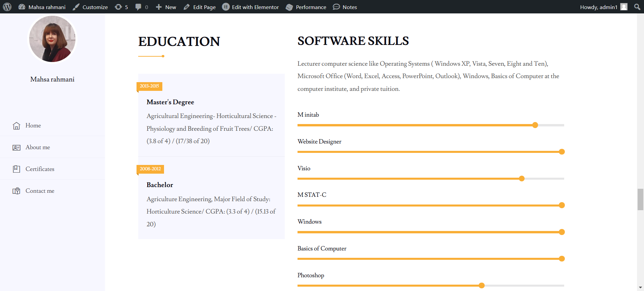Screen dimensions: 644x291
Task: Click the scrollbar down arrow
Action: pyautogui.click(x=641, y=288)
